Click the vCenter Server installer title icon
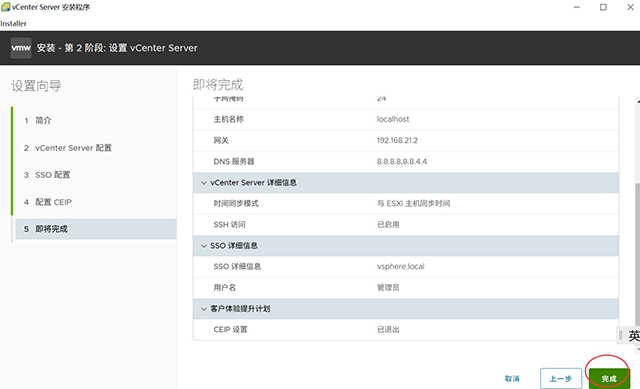Image resolution: width=640 pixels, height=389 pixels. click(5, 7)
